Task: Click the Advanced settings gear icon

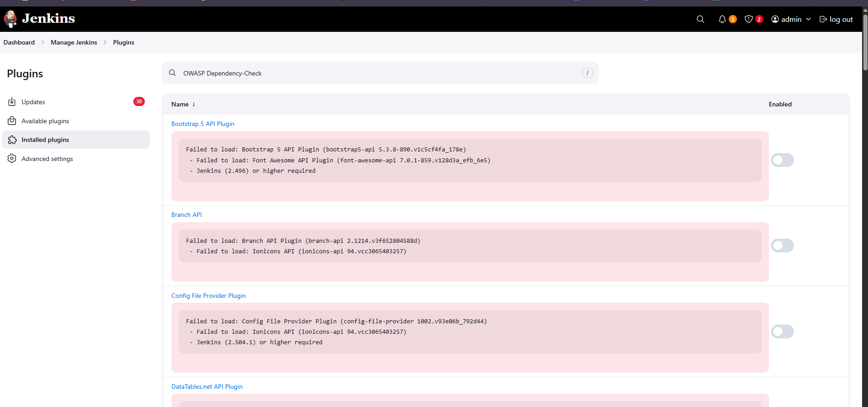Action: click(x=12, y=159)
